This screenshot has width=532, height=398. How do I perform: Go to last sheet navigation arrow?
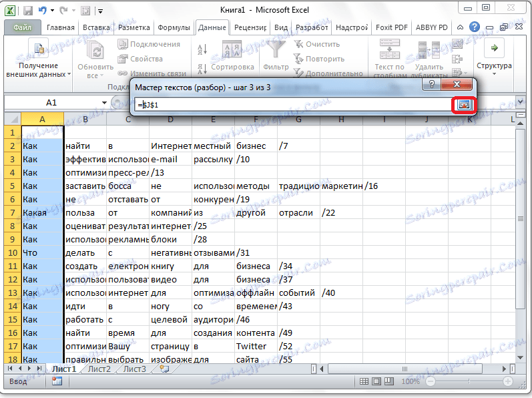tap(39, 369)
